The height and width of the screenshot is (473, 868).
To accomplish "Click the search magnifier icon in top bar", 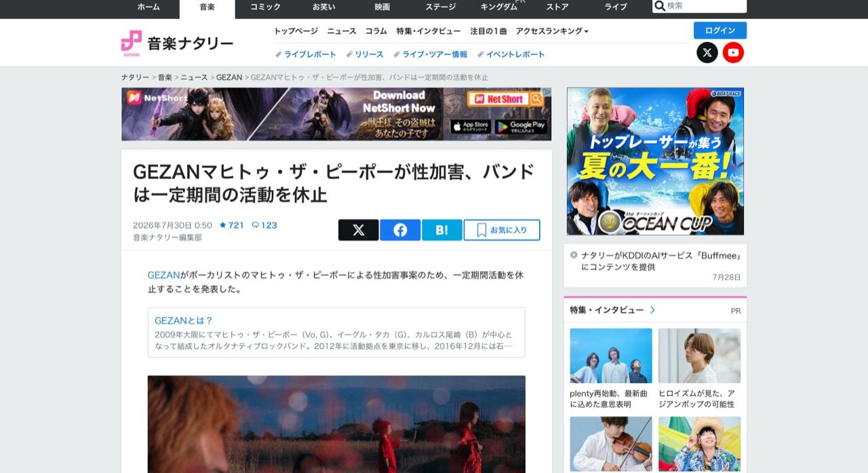I will click(x=659, y=5).
